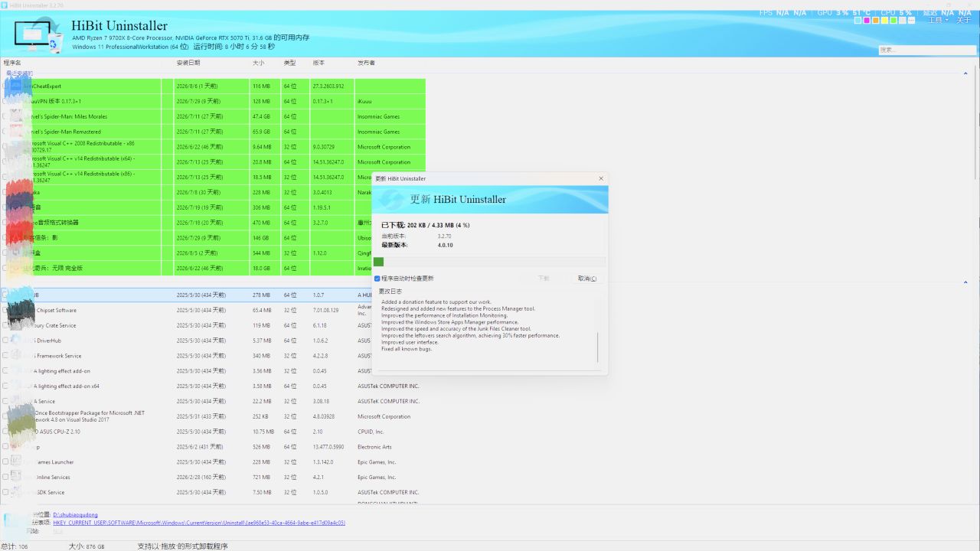Collapse the 最近安装的 group with its chevron
The image size is (980, 551).
(964, 73)
